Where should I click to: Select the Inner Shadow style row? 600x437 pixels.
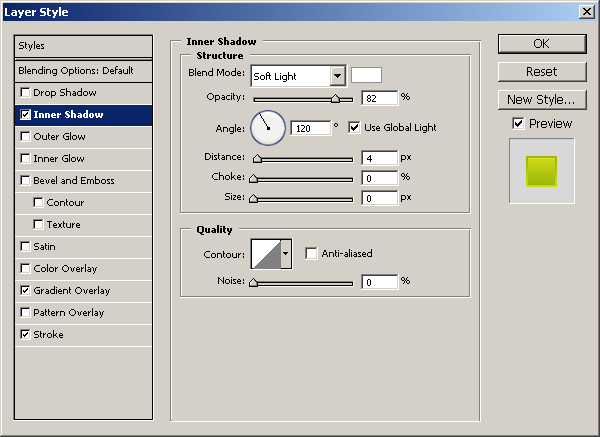tap(83, 114)
